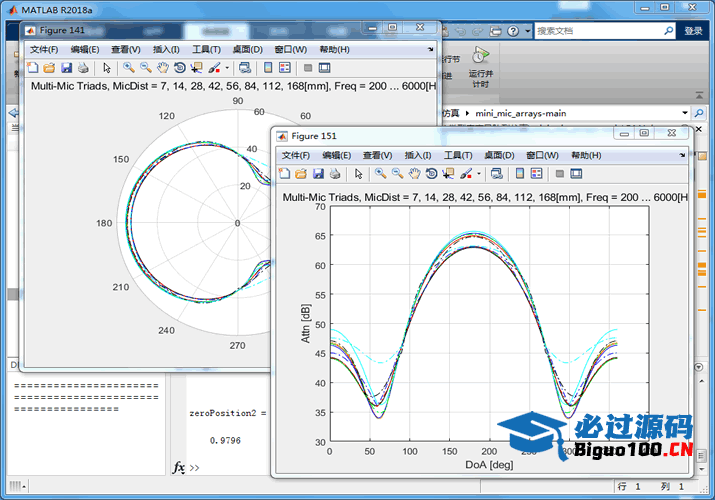
Task: Open 查看(V) menu in Figure 141
Action: tap(126, 49)
